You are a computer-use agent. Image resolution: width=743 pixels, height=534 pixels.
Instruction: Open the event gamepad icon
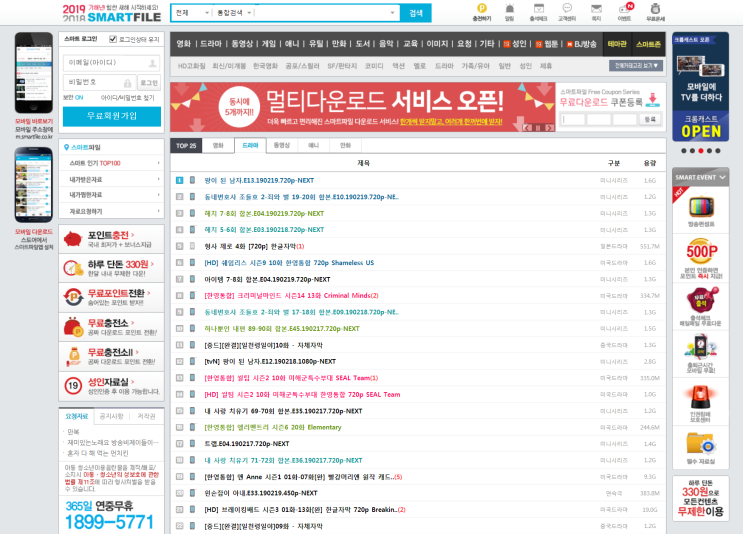click(x=625, y=9)
